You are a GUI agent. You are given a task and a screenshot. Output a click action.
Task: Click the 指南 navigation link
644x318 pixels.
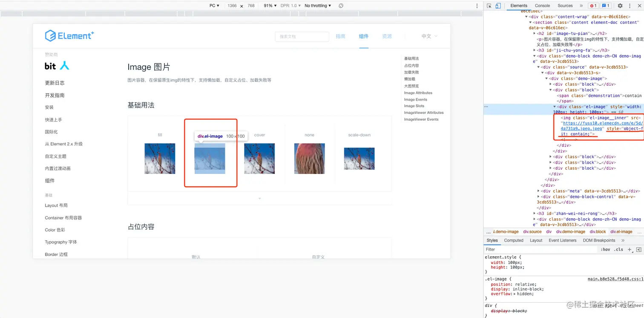point(340,36)
